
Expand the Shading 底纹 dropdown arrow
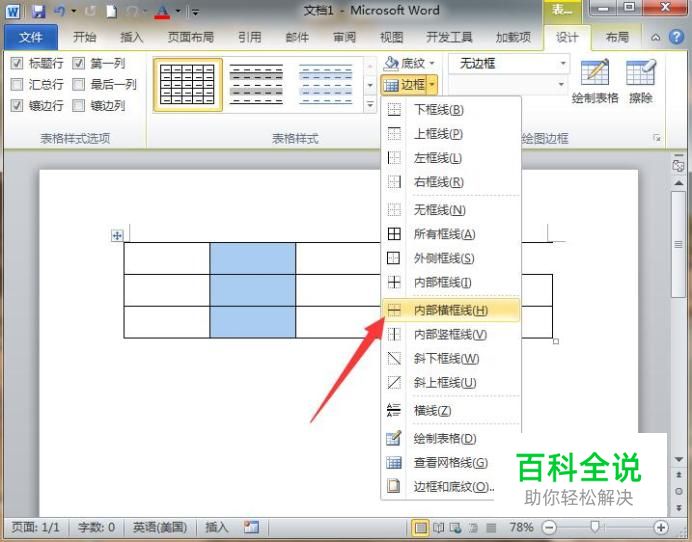[x=432, y=64]
